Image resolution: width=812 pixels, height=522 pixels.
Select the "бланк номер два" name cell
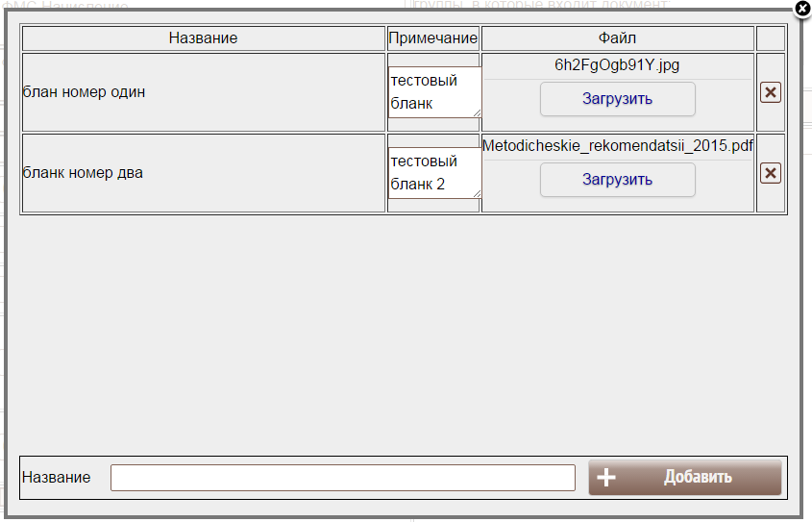click(x=83, y=173)
